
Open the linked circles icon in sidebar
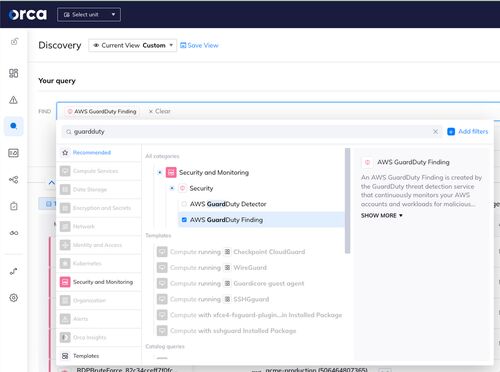(14, 233)
